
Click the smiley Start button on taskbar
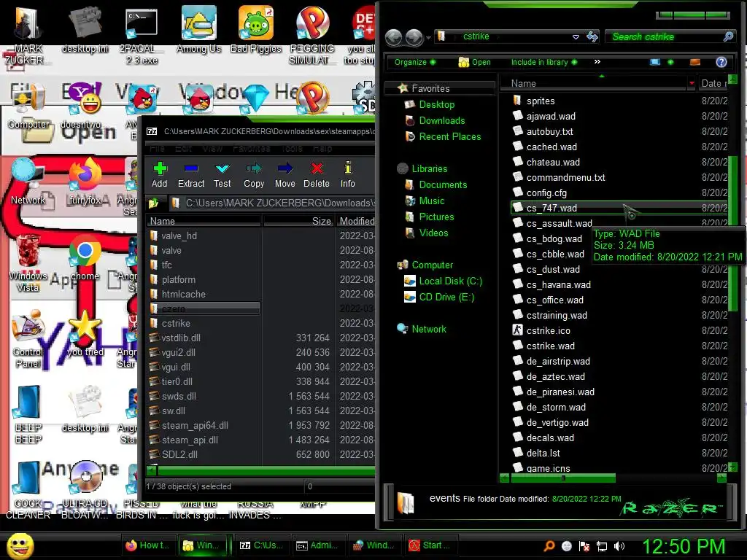[20, 545]
